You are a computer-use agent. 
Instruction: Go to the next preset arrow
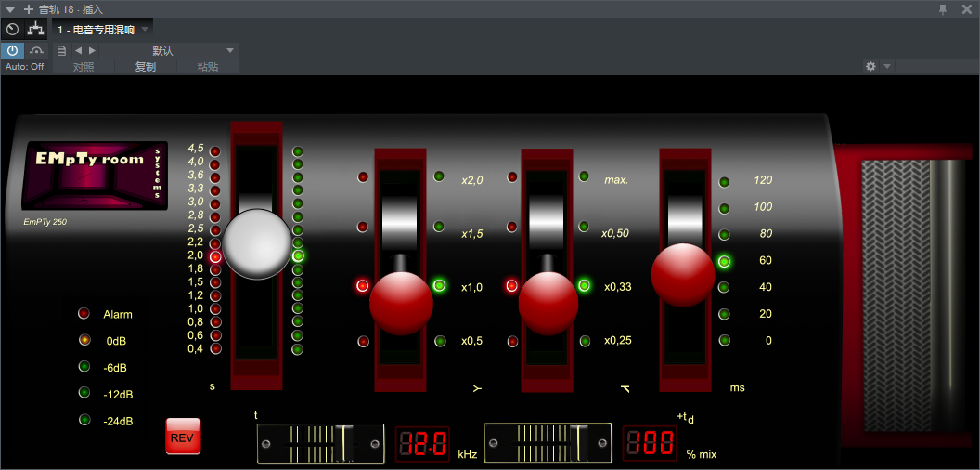coord(92,50)
